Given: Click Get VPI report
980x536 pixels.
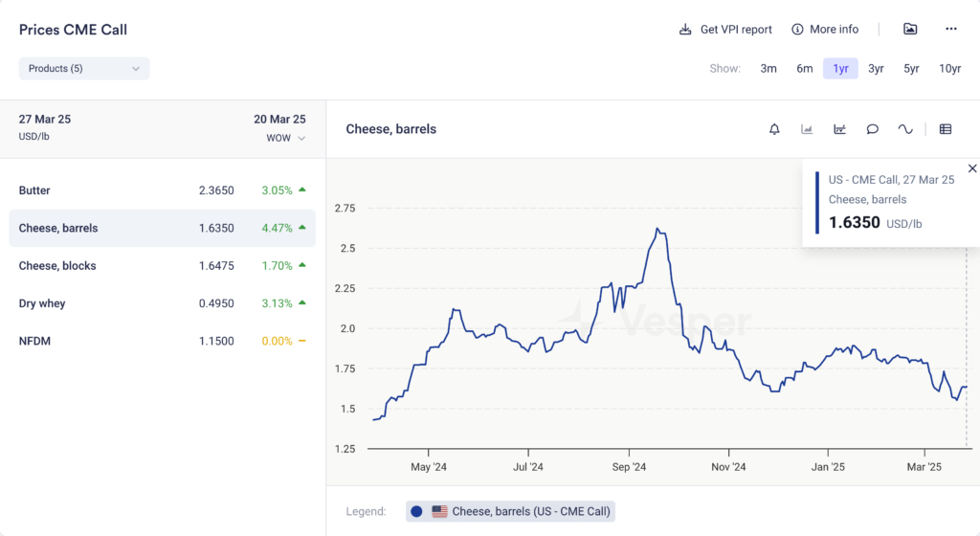Looking at the screenshot, I should 725,30.
